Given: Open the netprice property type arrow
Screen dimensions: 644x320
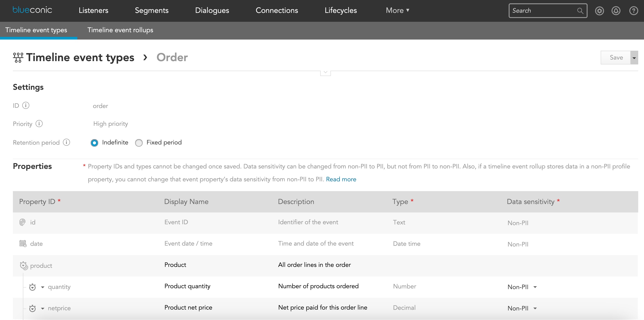Looking at the screenshot, I should click(x=42, y=308).
